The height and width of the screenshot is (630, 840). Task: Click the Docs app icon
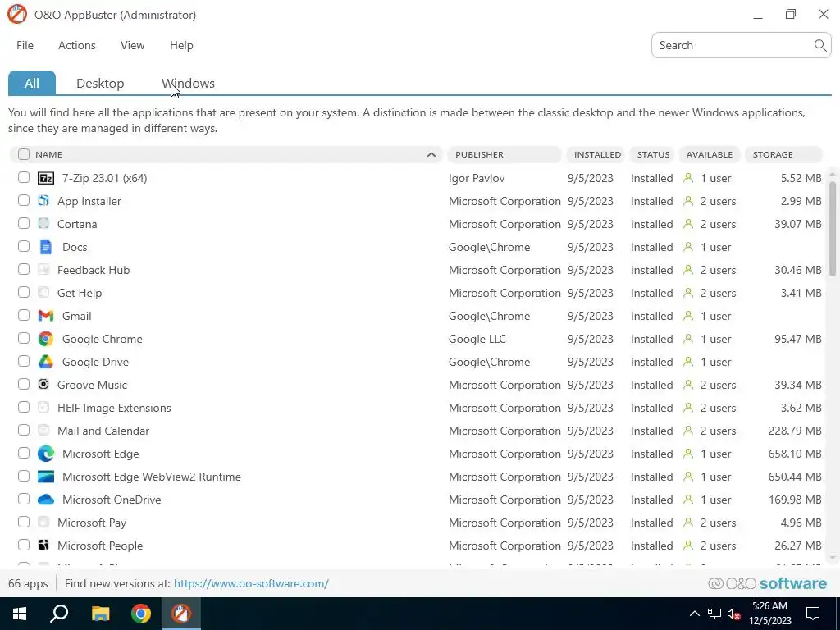46,247
